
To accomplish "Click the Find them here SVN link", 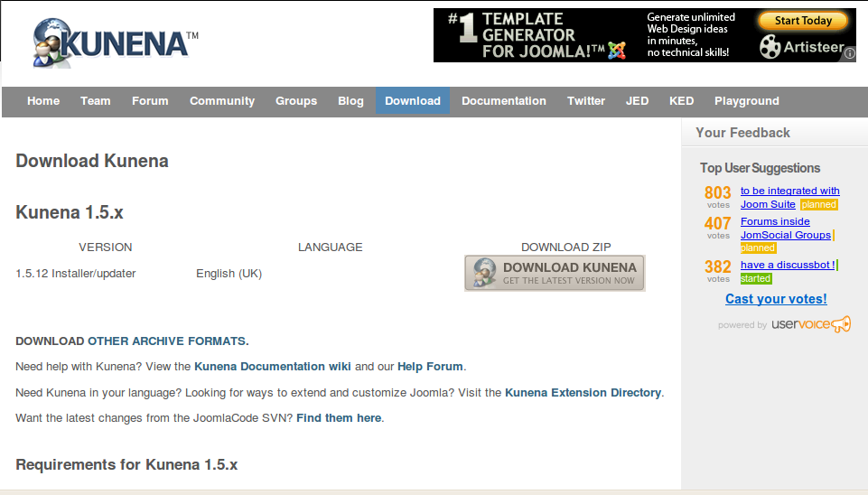I will pos(339,418).
